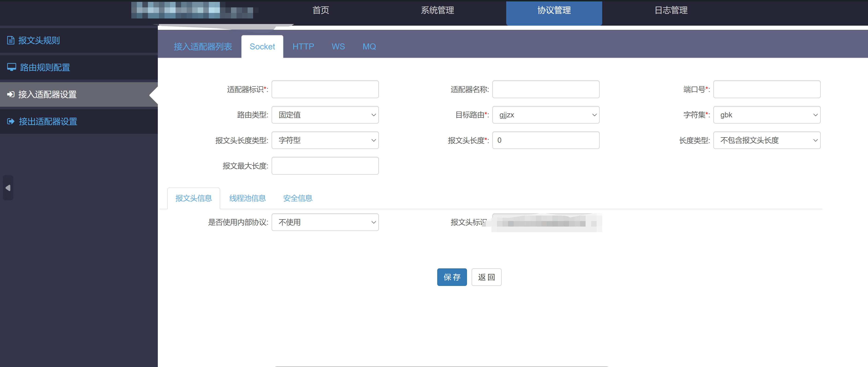The image size is (868, 367).
Task: Select 接入适配器设置 in the sidebar
Action: (x=79, y=94)
